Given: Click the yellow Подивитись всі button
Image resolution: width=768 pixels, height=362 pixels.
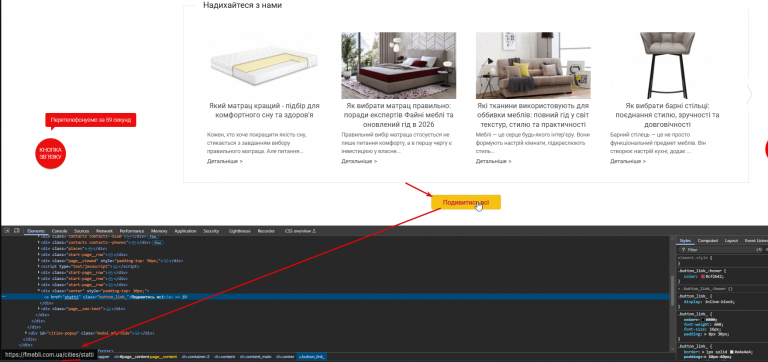Looking at the screenshot, I should [x=466, y=202].
